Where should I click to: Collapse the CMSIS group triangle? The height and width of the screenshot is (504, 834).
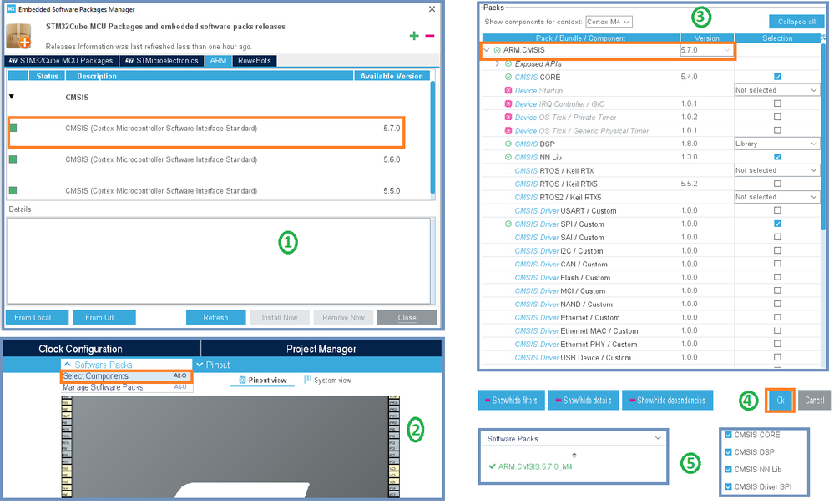[x=11, y=97]
